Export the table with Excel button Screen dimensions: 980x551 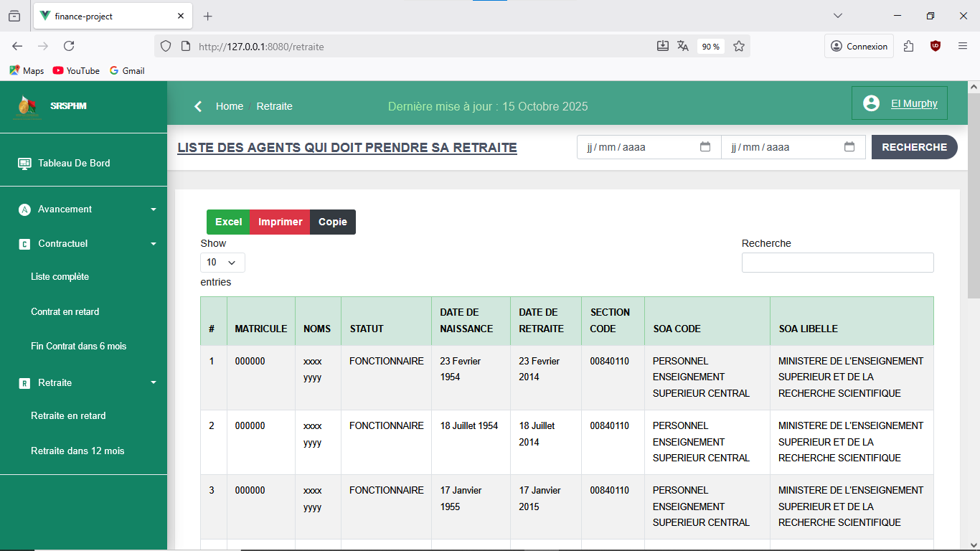(x=228, y=222)
